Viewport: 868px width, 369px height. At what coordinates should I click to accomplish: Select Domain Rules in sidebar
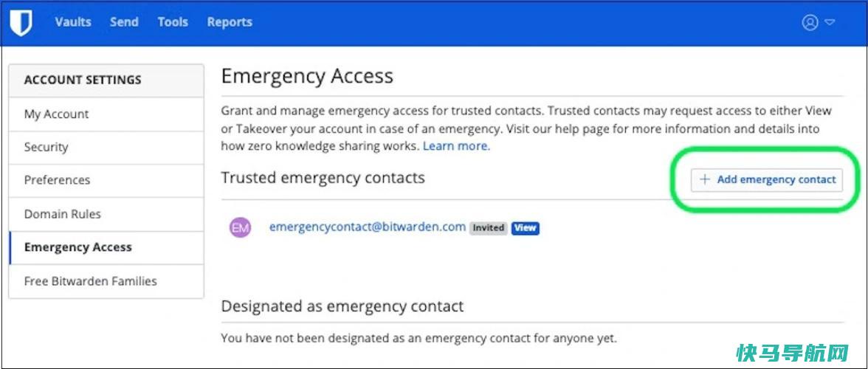coord(106,214)
